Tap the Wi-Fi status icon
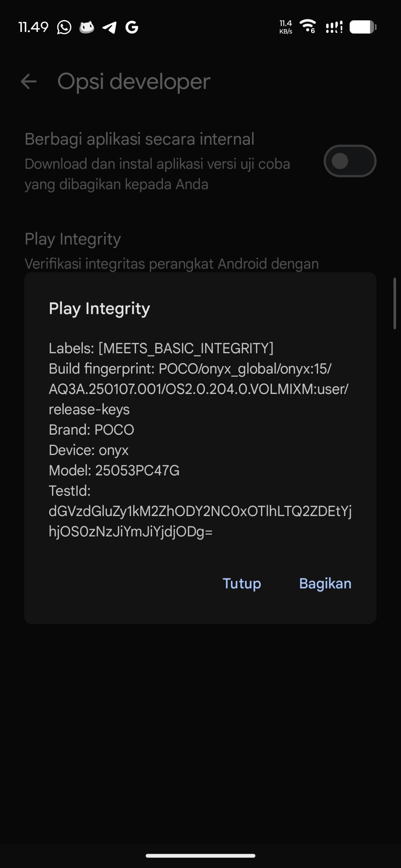The image size is (401, 868). click(308, 26)
